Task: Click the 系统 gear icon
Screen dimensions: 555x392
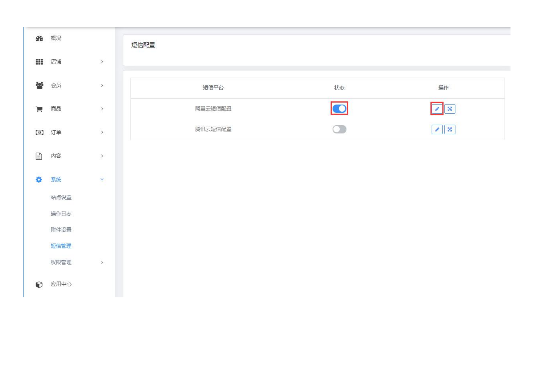Action: [39, 180]
